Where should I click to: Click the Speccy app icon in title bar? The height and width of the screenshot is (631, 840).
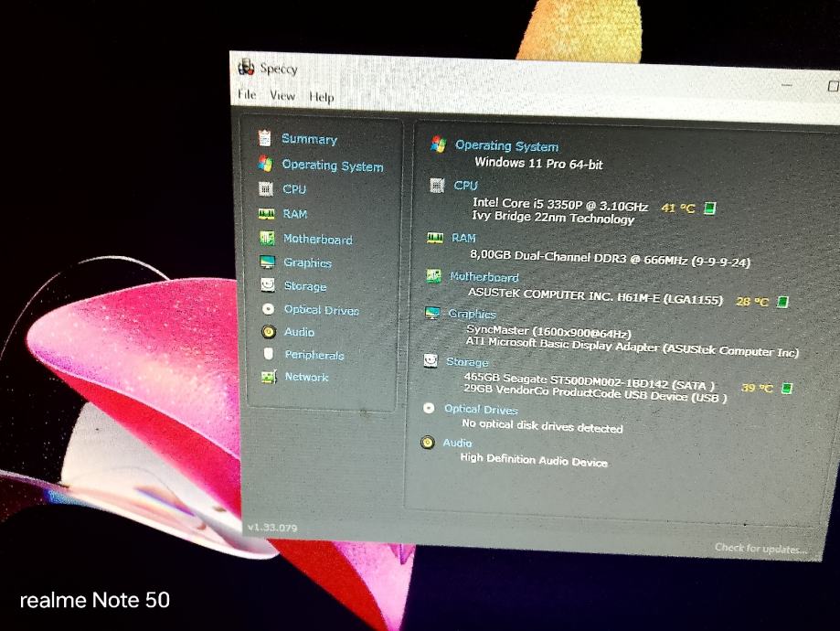(246, 67)
